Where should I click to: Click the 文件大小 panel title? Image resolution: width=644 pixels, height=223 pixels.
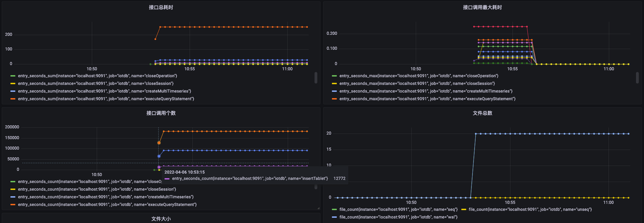pyautogui.click(x=162, y=219)
